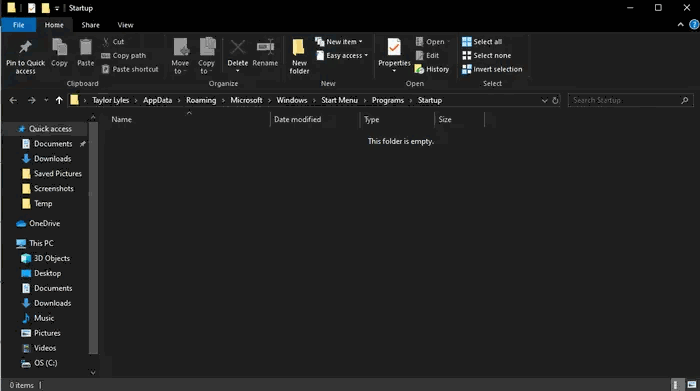Open Videos in the sidebar
Viewport: 700px width, 391px height.
coord(39,348)
